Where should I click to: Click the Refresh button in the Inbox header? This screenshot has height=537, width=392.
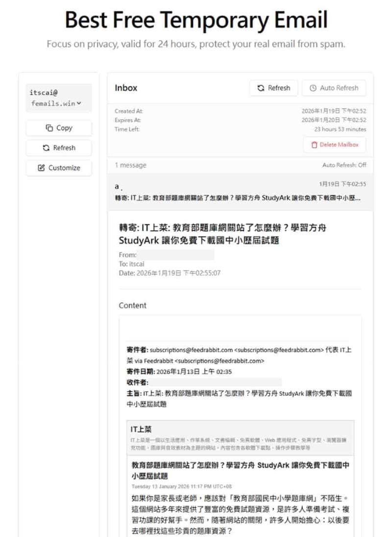coord(273,88)
